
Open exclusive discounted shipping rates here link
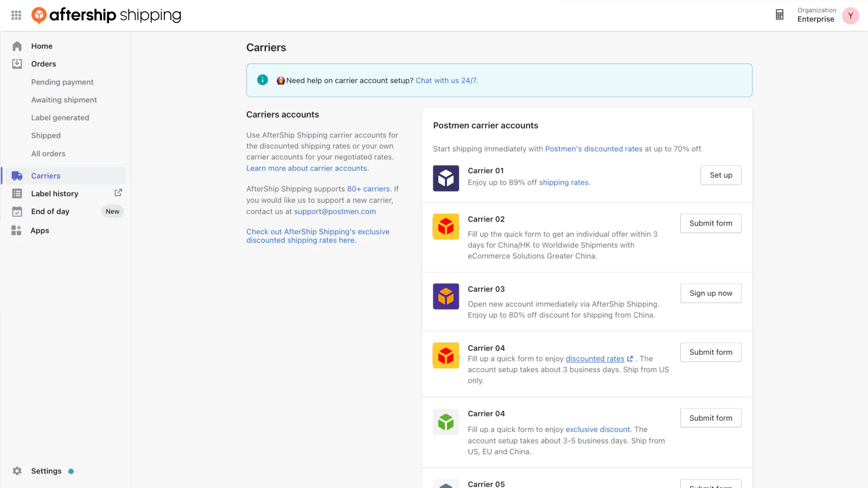[x=318, y=236]
